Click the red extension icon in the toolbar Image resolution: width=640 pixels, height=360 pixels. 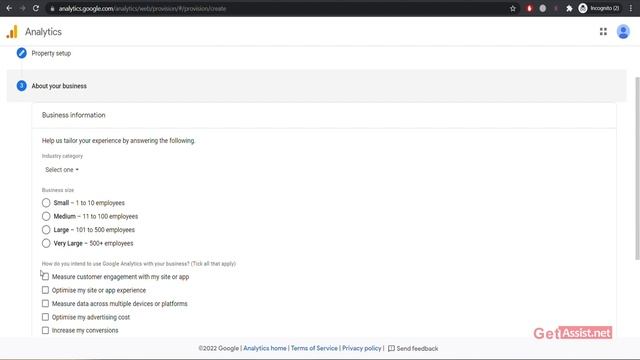point(529,9)
